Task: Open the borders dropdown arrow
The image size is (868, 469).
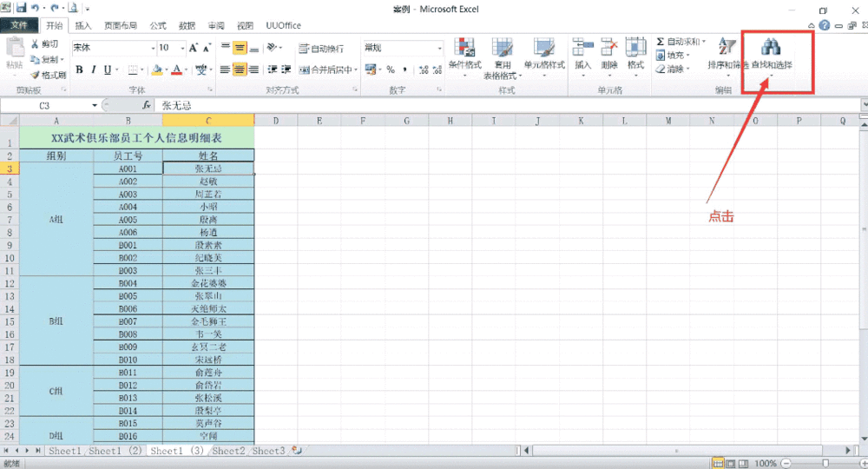Action: point(142,69)
